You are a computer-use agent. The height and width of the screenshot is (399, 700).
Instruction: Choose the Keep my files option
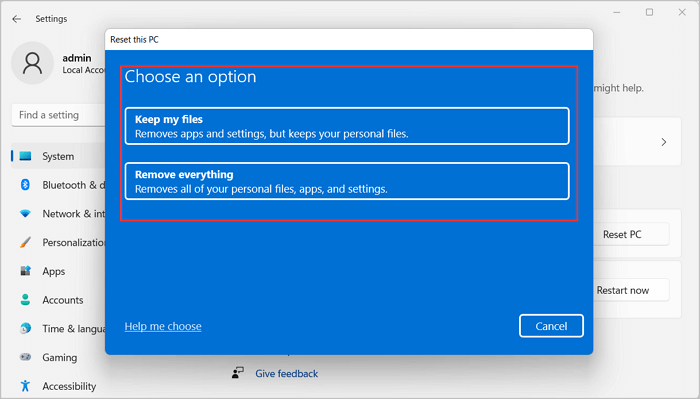tap(347, 126)
